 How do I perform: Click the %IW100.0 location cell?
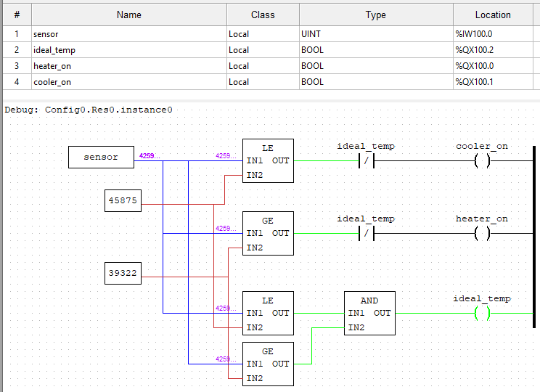point(493,34)
